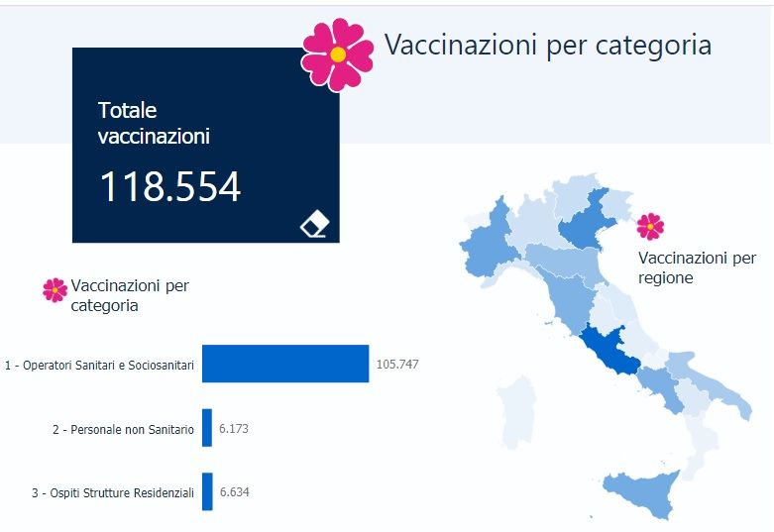Image resolution: width=774 pixels, height=532 pixels.
Task: Click the eraser clear-selection icon
Action: tap(313, 225)
